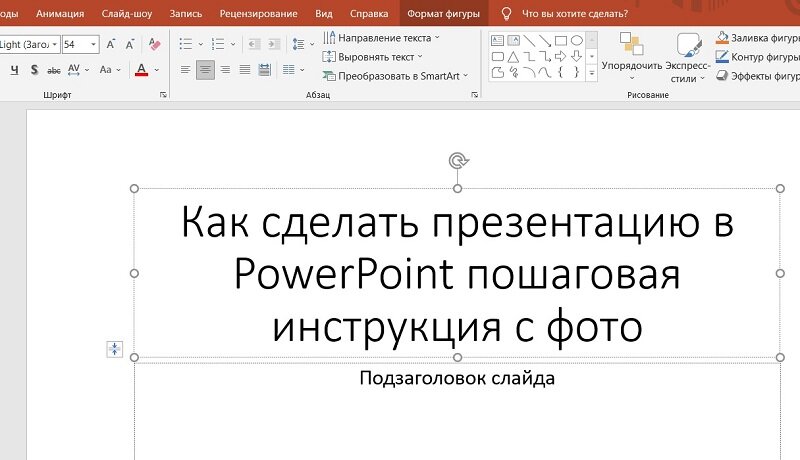Open the Выровнять текст menu
The image size is (800, 460).
point(372,57)
